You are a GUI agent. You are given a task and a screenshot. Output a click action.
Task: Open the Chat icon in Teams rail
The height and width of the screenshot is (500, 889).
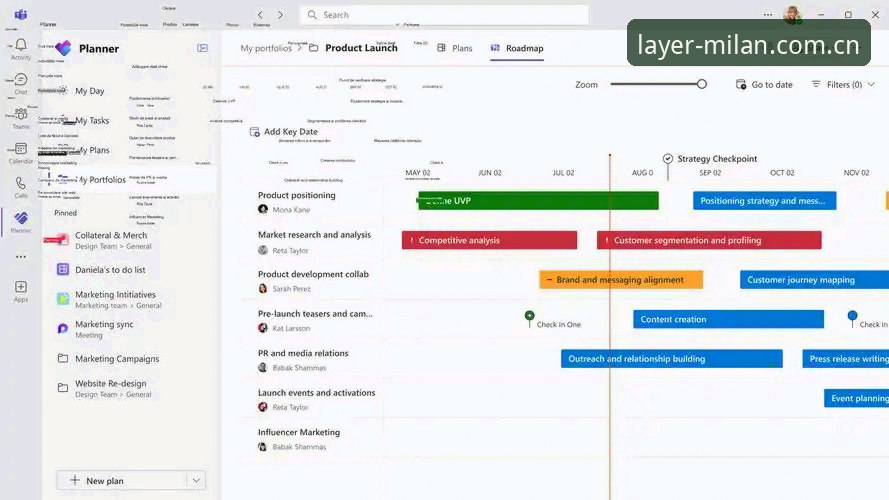click(x=21, y=79)
